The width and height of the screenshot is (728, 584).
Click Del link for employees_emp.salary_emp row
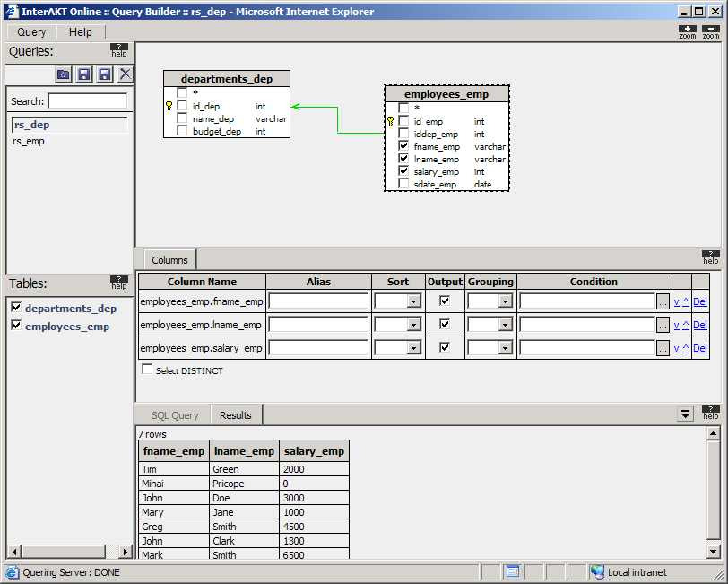pos(700,348)
